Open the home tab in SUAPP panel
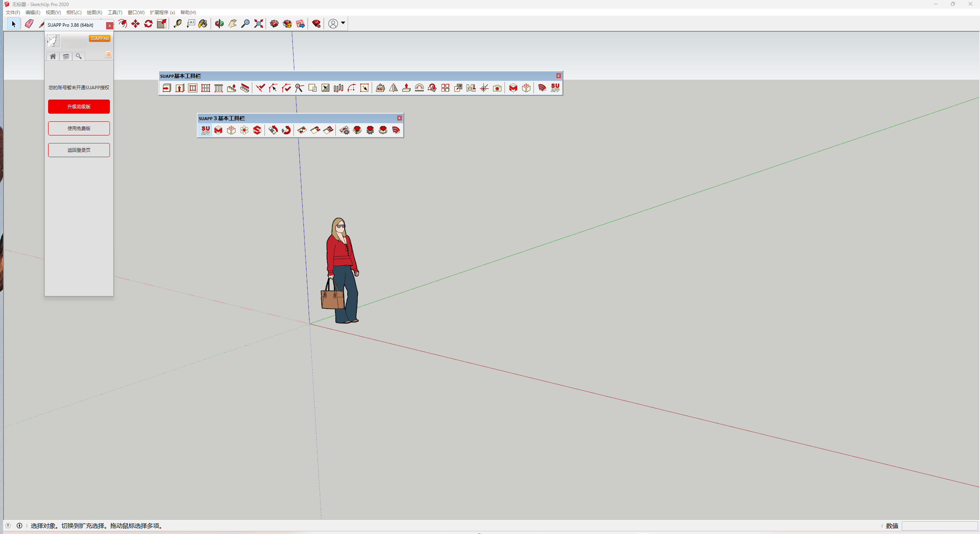980x534 pixels. click(x=53, y=56)
